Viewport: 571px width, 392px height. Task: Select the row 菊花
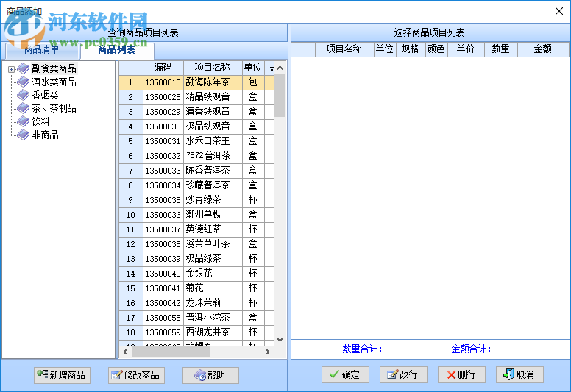(196, 288)
